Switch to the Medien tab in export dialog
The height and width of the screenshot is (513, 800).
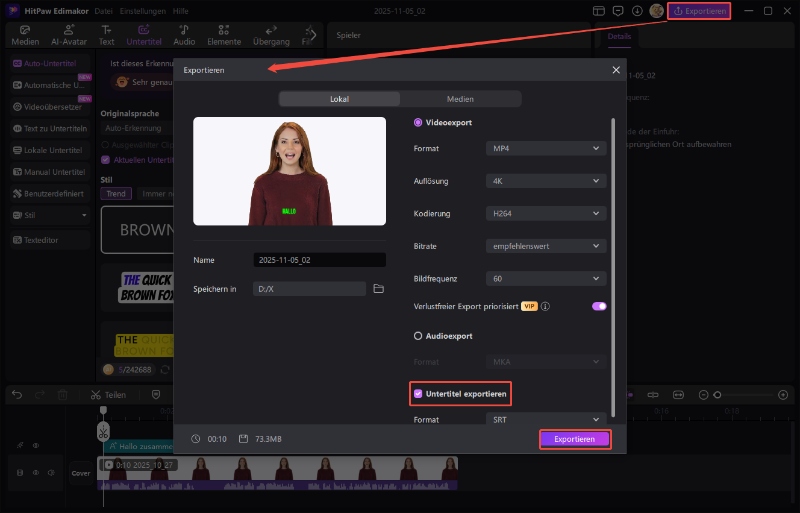460,99
